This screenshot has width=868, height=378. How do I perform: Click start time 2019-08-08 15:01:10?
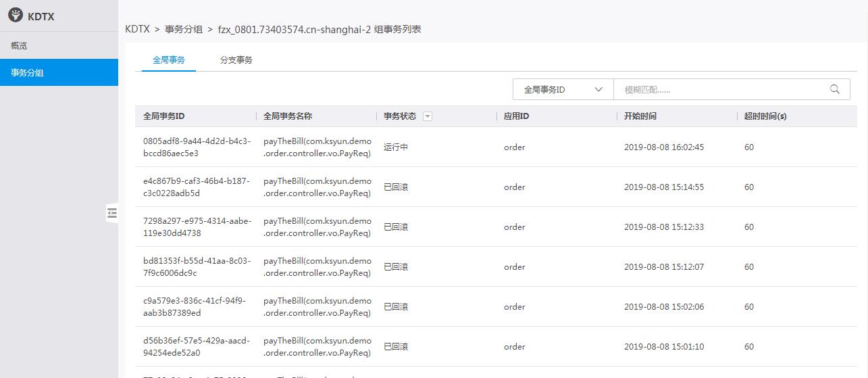[x=664, y=347]
